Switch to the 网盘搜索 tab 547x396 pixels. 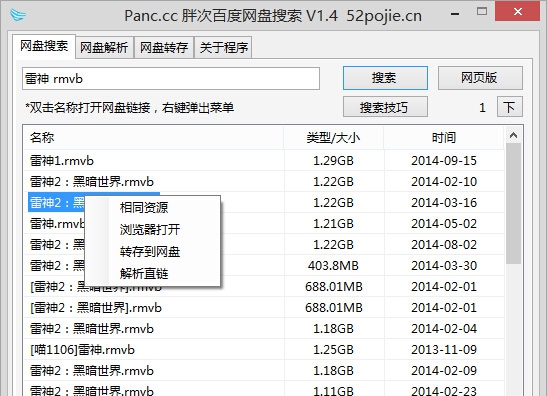[x=44, y=46]
